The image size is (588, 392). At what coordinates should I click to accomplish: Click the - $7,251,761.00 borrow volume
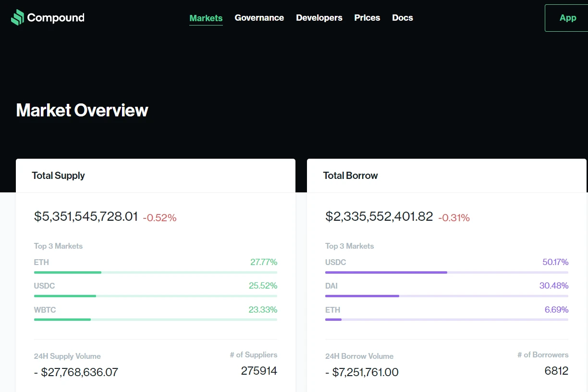coord(362,372)
